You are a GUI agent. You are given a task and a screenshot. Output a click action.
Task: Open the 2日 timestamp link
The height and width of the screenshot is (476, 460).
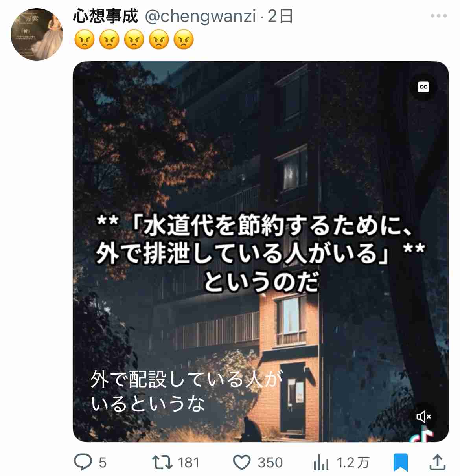(x=280, y=17)
